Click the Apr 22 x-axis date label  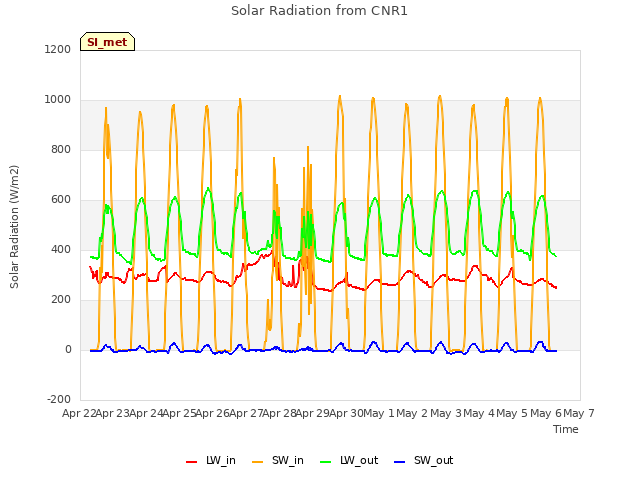[x=79, y=413]
